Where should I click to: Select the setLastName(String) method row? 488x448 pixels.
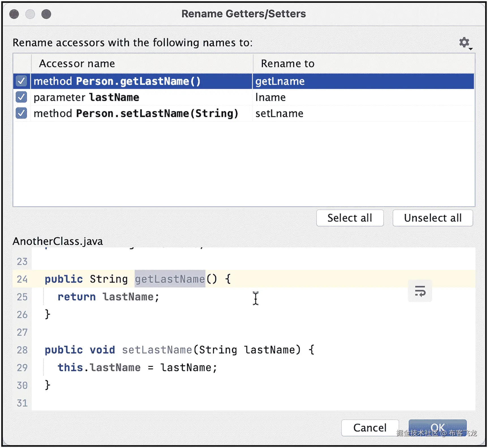[136, 113]
